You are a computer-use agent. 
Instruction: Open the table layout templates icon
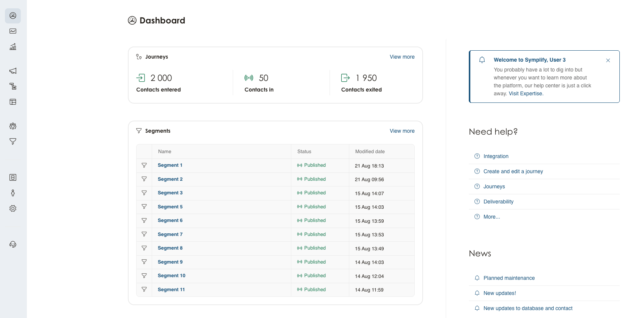pyautogui.click(x=13, y=102)
